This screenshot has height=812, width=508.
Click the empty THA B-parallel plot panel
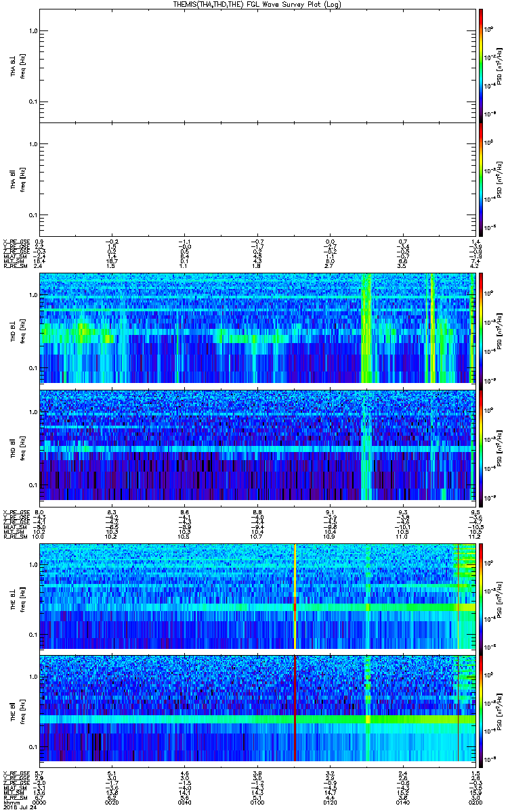pos(257,179)
